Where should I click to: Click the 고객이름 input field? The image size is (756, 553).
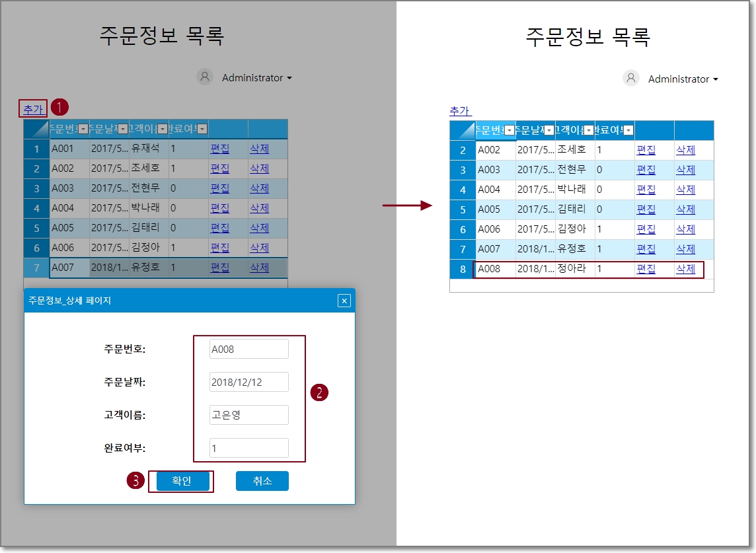(x=249, y=415)
